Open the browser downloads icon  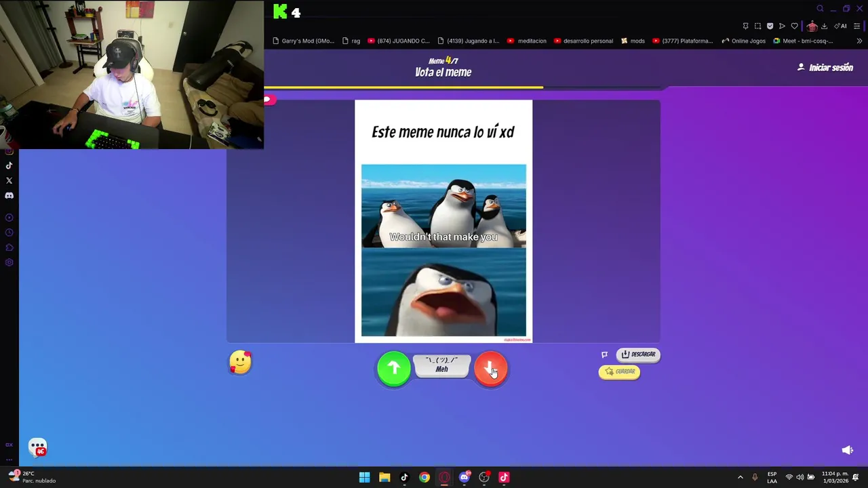click(x=824, y=26)
